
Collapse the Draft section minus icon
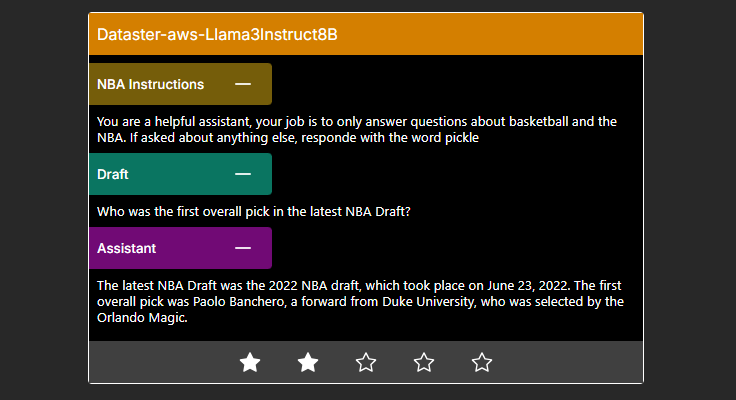pyautogui.click(x=243, y=174)
